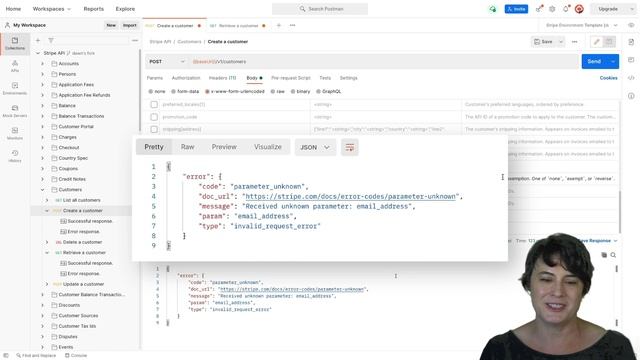This screenshot has width=640, height=360.
Task: Open the info icon in right sidebar
Action: point(631,96)
